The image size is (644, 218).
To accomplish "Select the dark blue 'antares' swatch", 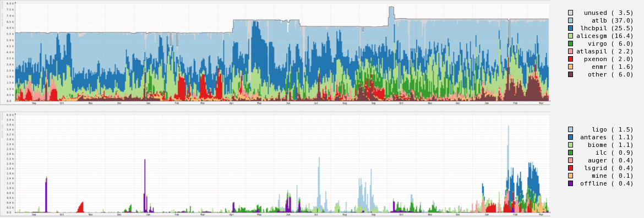I will pyautogui.click(x=570, y=137).
